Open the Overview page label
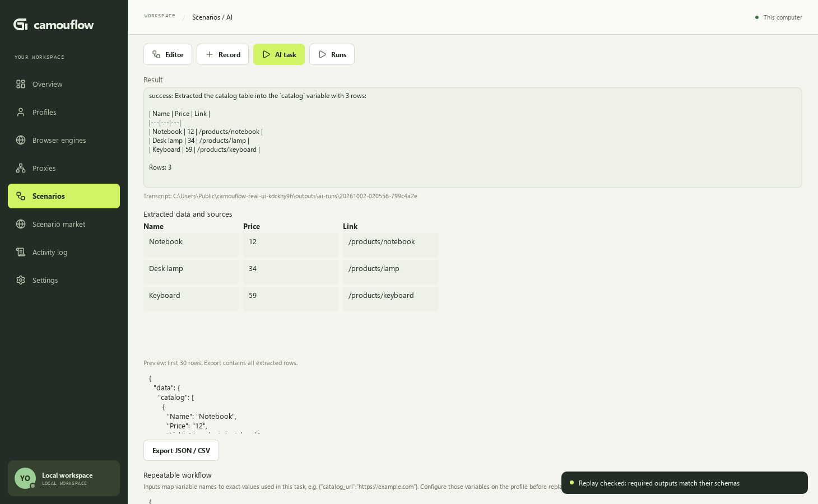The image size is (818, 504). coord(47,85)
